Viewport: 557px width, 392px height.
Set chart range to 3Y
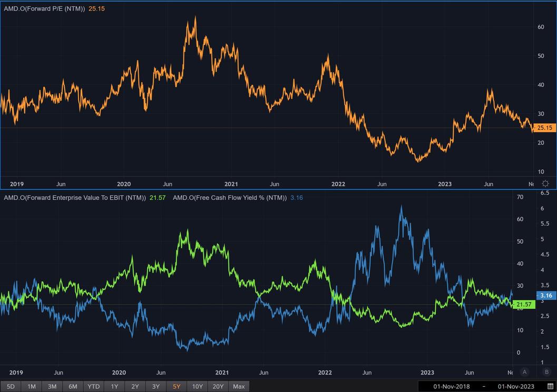click(x=156, y=386)
